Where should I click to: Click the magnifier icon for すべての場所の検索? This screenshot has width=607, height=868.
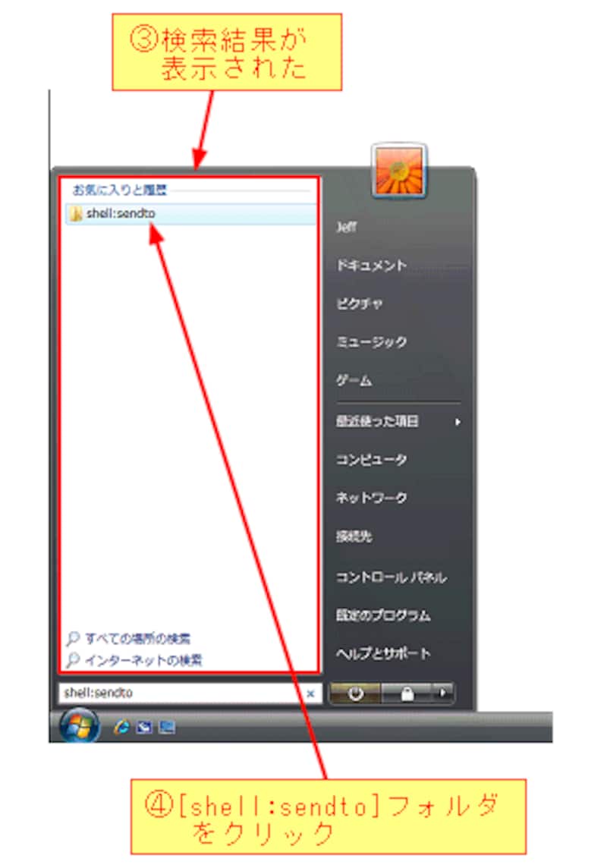(73, 639)
